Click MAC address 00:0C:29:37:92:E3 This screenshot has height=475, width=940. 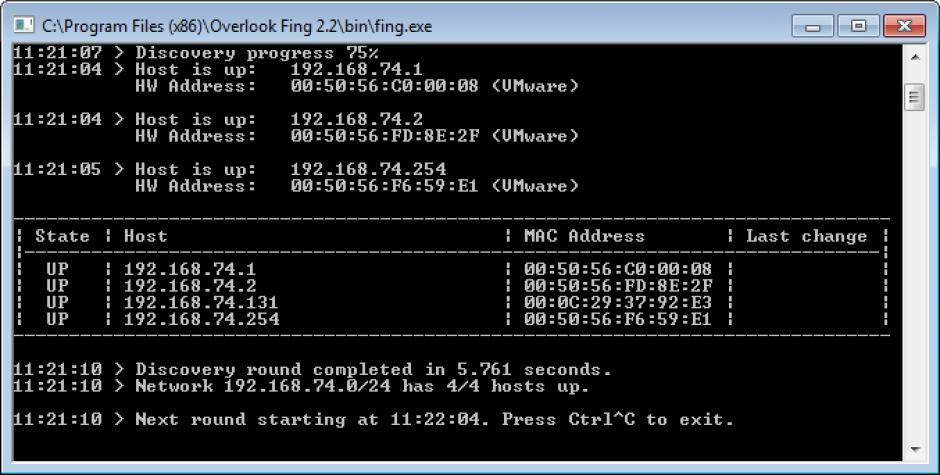(617, 302)
